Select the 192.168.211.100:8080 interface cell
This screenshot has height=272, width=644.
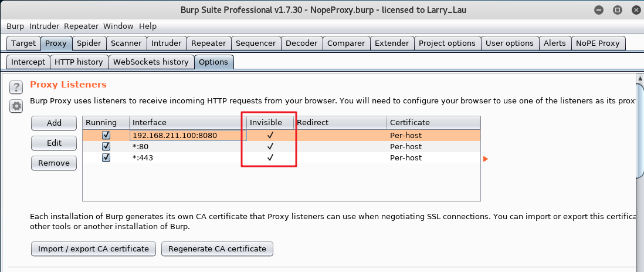pos(188,135)
